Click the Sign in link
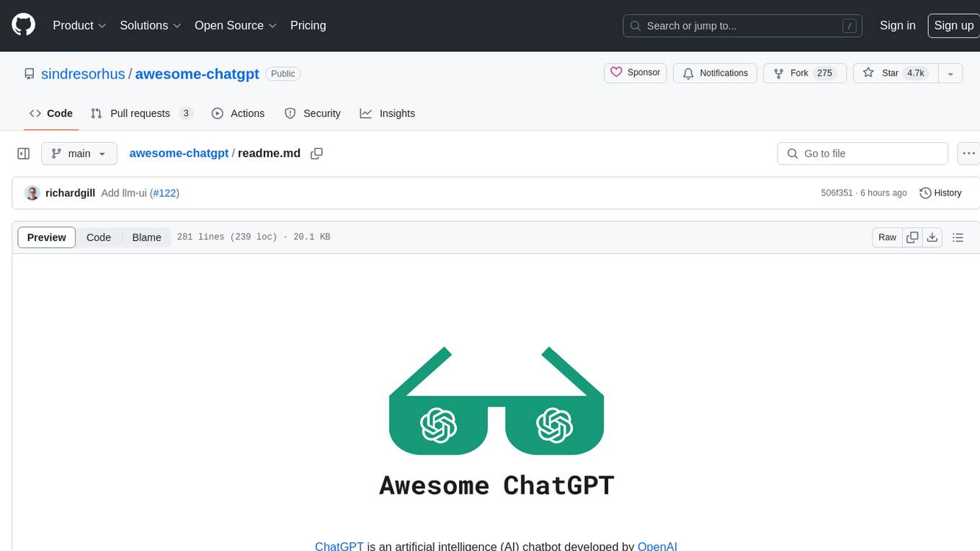The height and width of the screenshot is (551, 980). (x=897, y=25)
